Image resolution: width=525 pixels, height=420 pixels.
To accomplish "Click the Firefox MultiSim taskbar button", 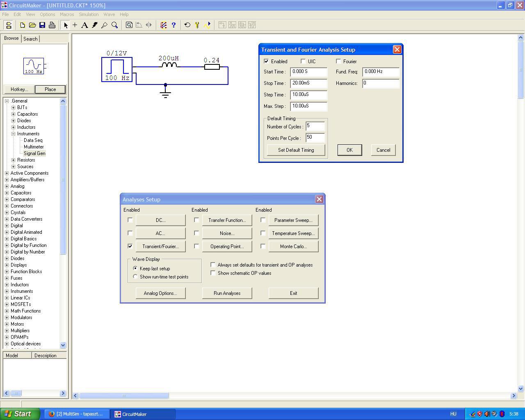I will tap(76, 414).
